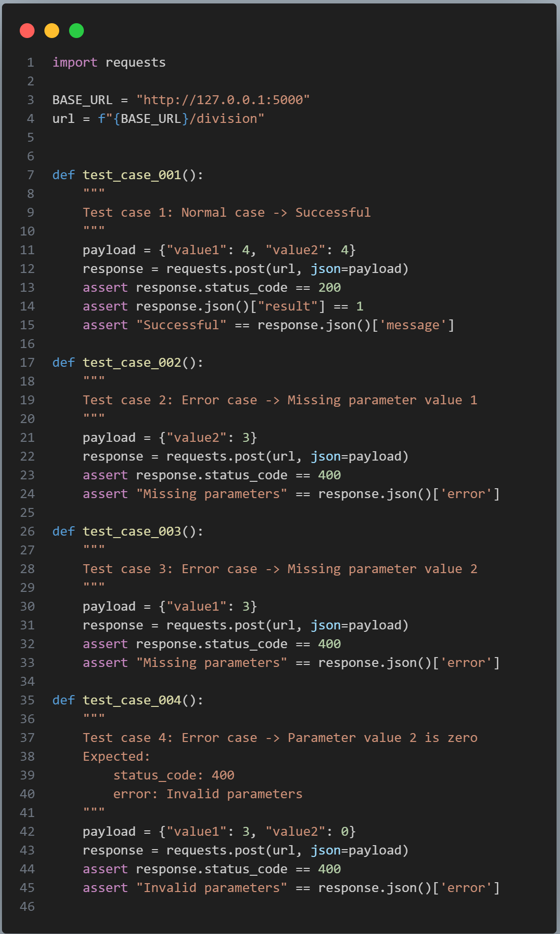This screenshot has width=560, height=934.
Task: Click the 'import' keyword on line 1
Action: 75,63
